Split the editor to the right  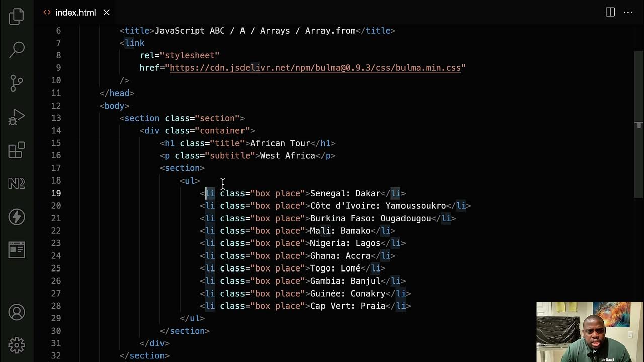click(610, 12)
